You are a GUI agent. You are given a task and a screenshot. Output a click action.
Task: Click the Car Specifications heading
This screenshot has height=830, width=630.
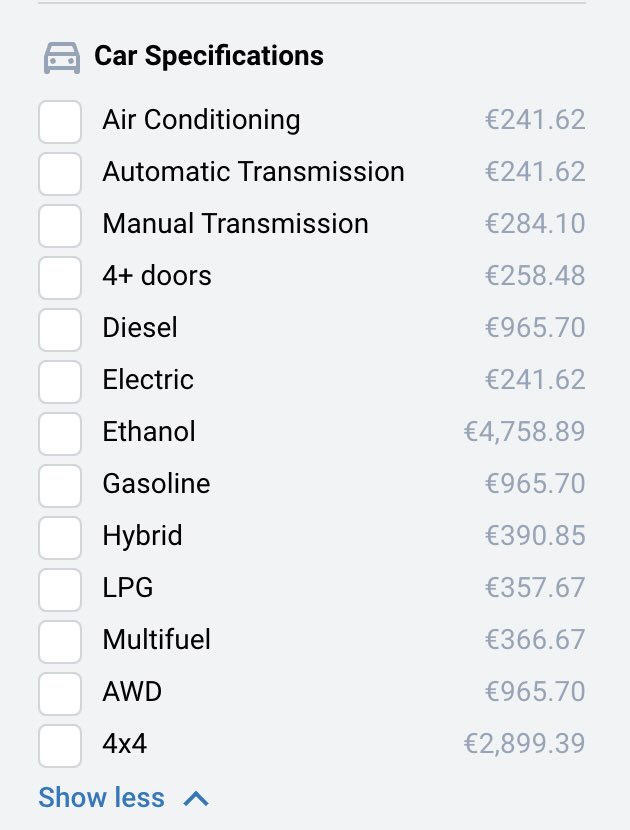(208, 56)
